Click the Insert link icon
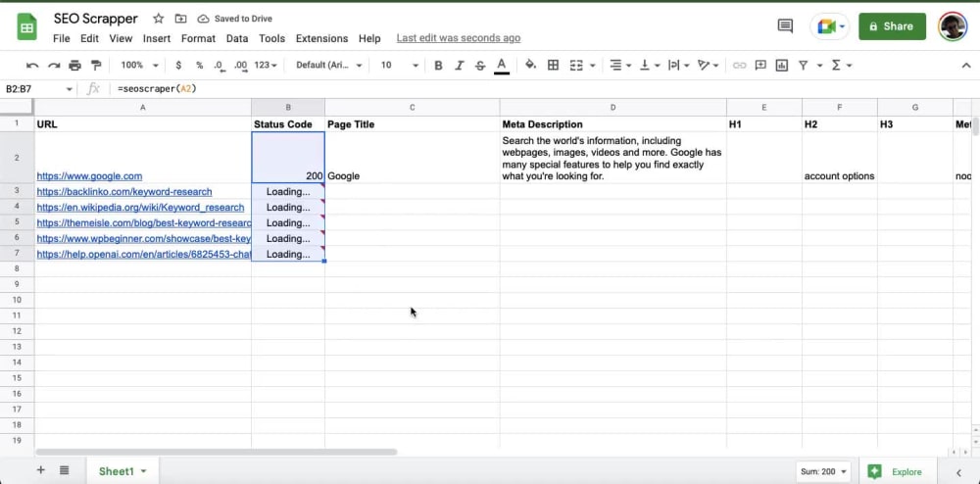Image resolution: width=980 pixels, height=484 pixels. click(x=739, y=65)
